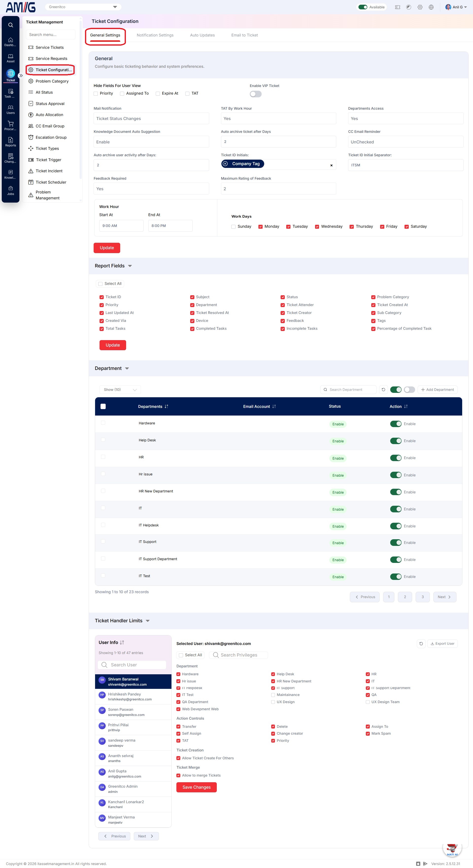Image resolution: width=473 pixels, height=868 pixels.
Task: Click the ticket icon in top header
Action: 398,7
